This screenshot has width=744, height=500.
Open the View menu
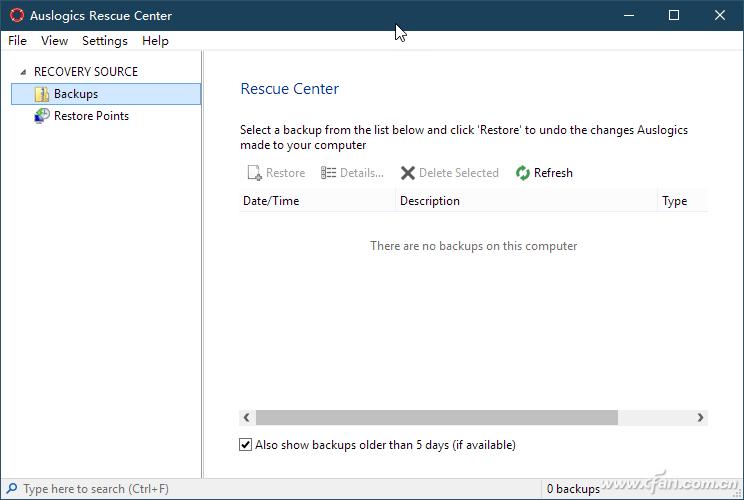pyautogui.click(x=55, y=41)
